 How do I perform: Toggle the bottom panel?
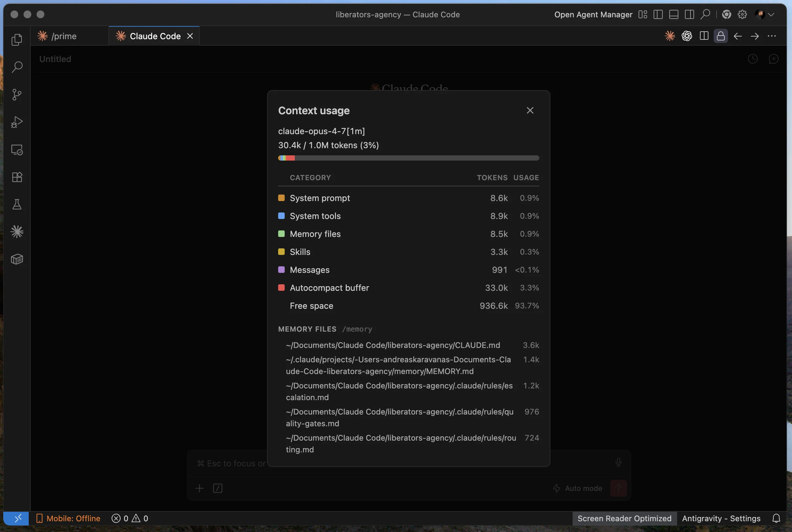click(x=673, y=15)
